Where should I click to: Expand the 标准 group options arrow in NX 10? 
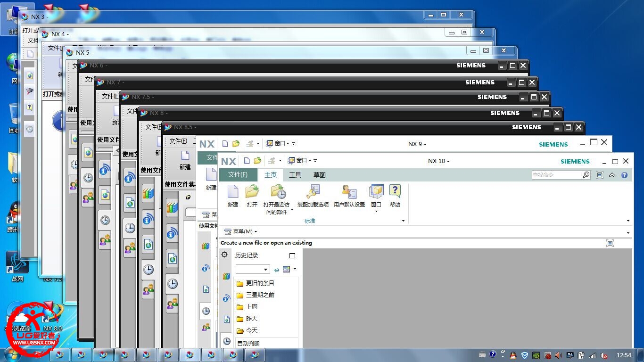(403, 221)
